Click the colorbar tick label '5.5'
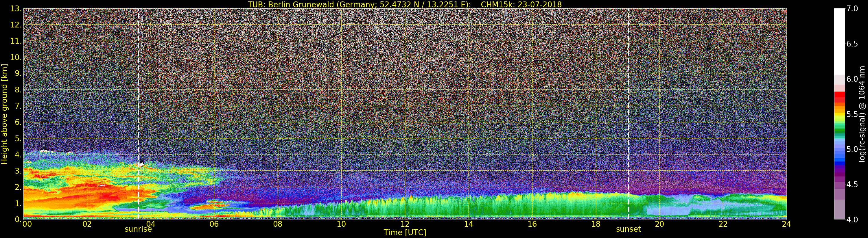The width and height of the screenshot is (868, 238). (852, 114)
